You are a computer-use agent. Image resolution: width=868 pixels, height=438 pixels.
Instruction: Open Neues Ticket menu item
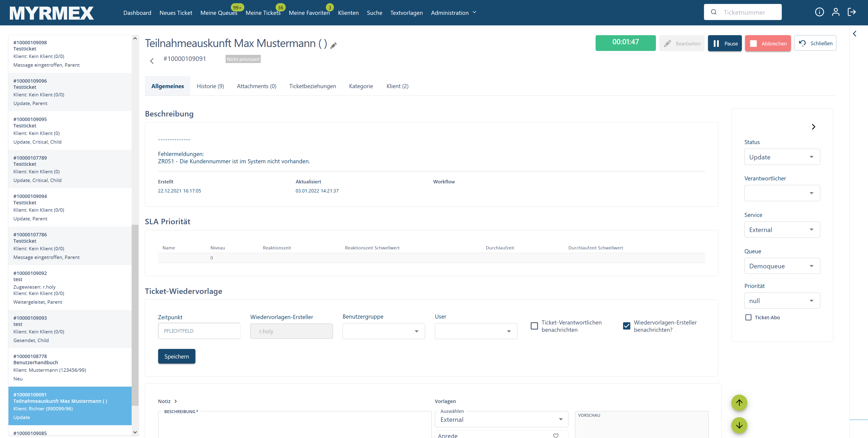[176, 13]
